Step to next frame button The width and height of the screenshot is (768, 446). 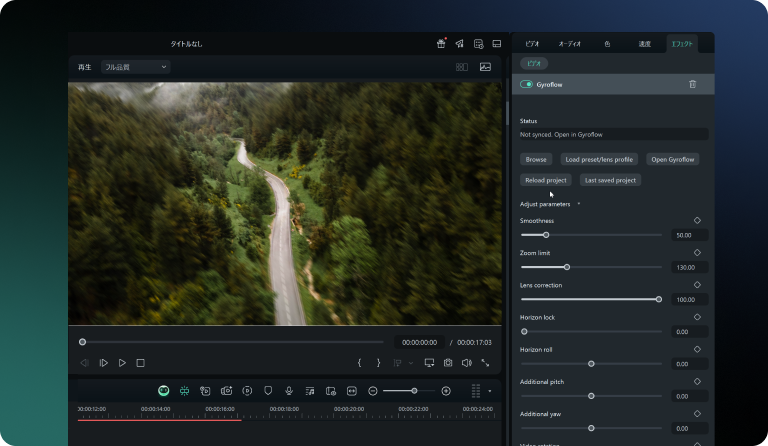coord(103,363)
